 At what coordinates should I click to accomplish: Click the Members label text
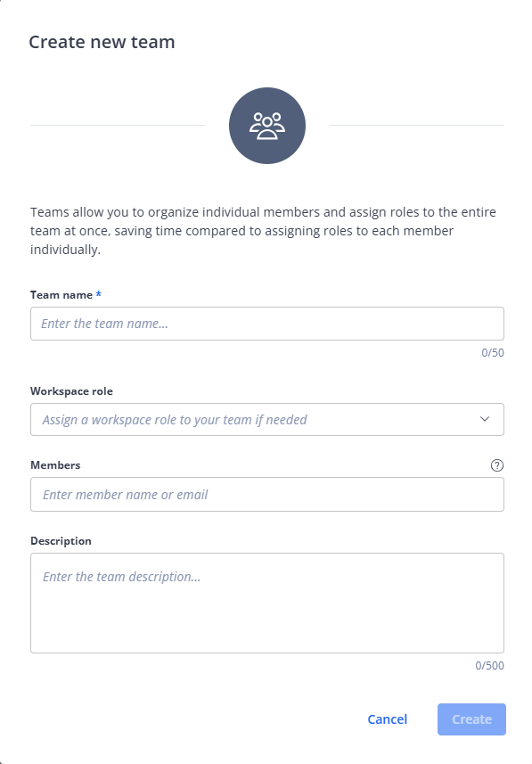[55, 465]
